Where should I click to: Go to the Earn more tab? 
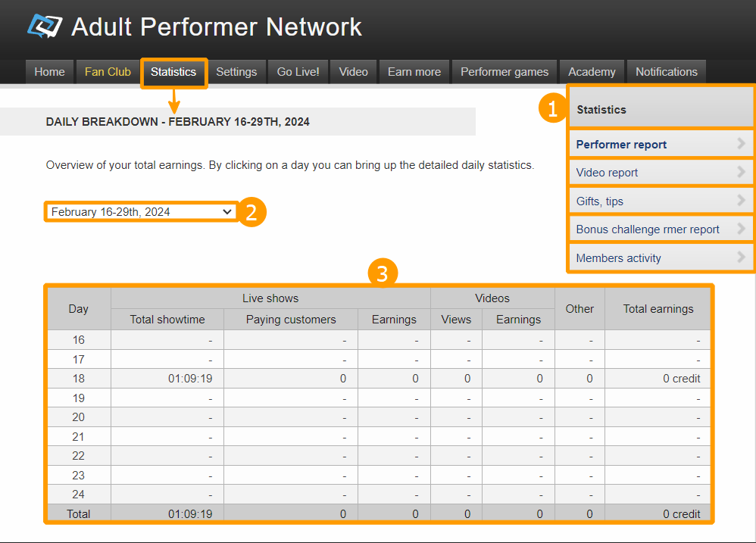tap(414, 72)
